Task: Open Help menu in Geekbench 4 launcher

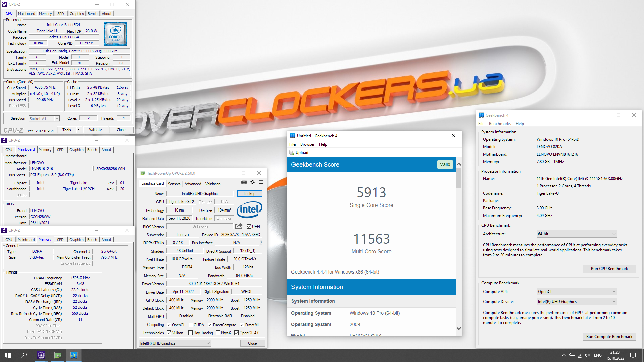Action: tap(520, 124)
